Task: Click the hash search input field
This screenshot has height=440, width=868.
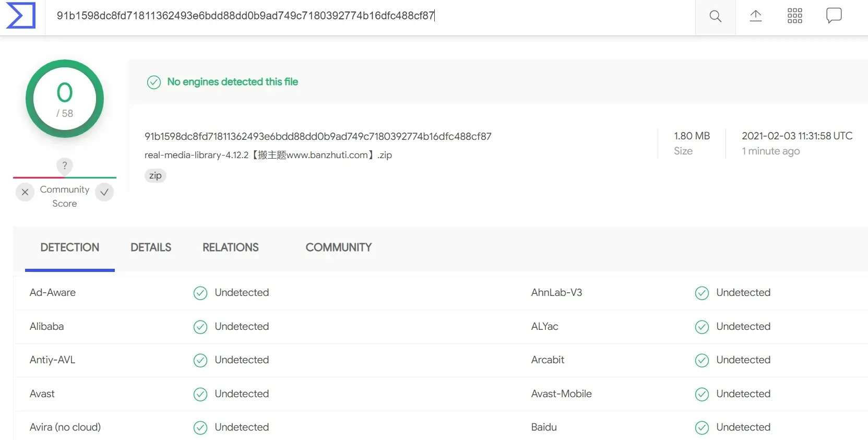Action: (370, 16)
